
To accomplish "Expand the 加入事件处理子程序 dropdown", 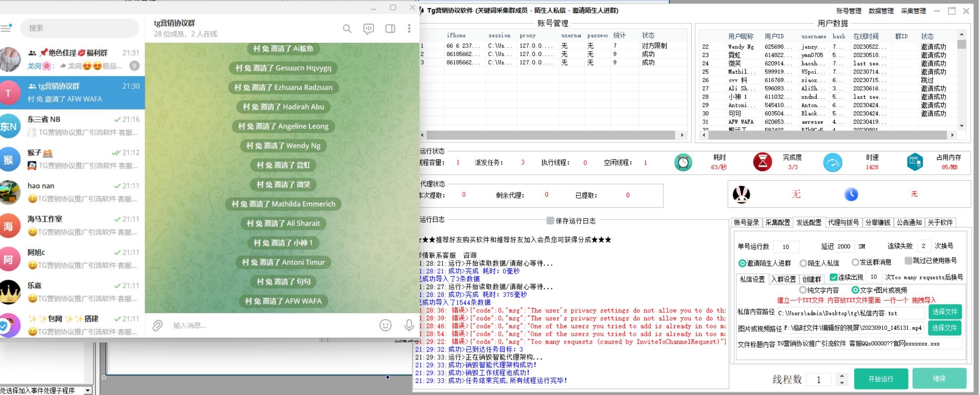I will point(87,390).
